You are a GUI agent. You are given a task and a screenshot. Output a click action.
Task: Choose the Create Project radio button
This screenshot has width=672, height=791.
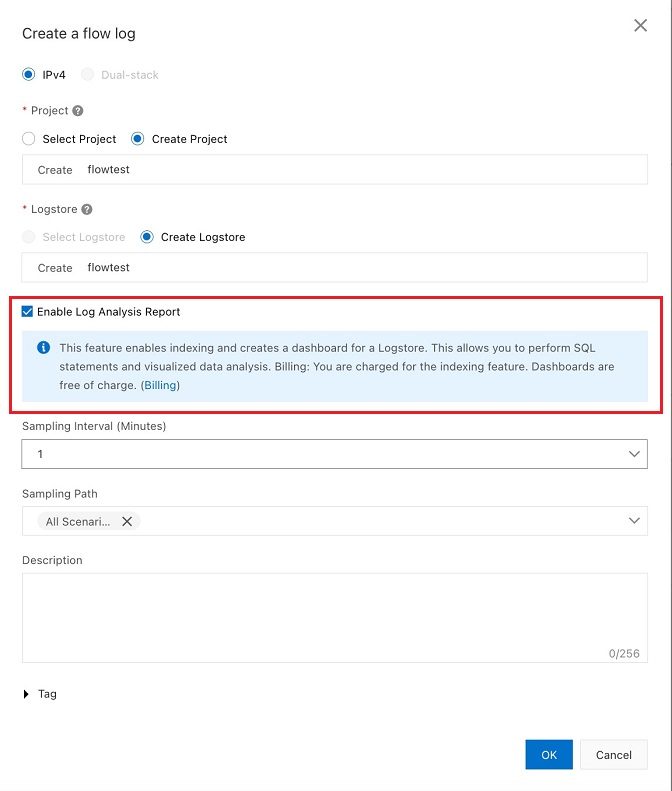(x=138, y=139)
